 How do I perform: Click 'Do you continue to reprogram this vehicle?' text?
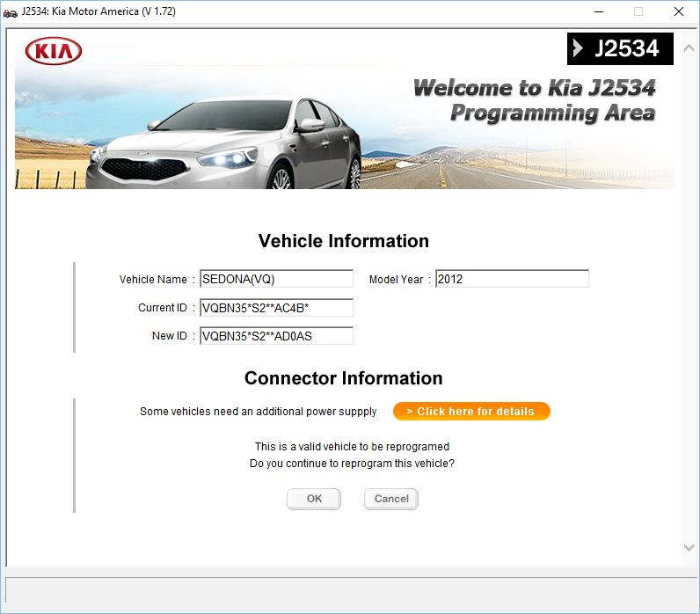[x=352, y=464]
